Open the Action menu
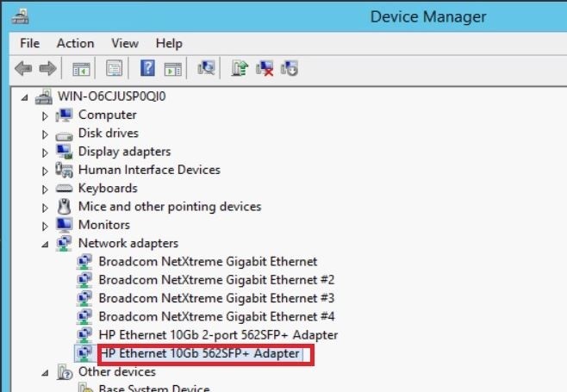Viewport: 567px width, 392px height. point(75,43)
